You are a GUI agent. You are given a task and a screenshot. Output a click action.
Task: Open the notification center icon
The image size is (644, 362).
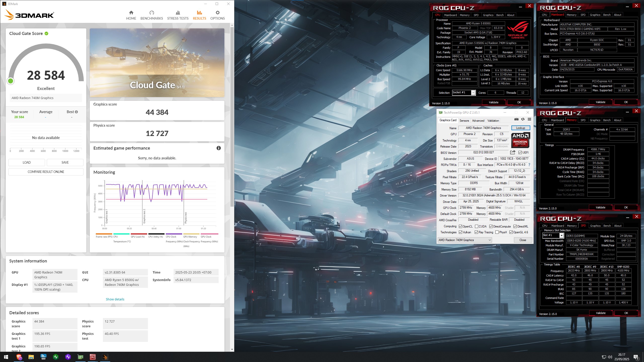point(636,357)
